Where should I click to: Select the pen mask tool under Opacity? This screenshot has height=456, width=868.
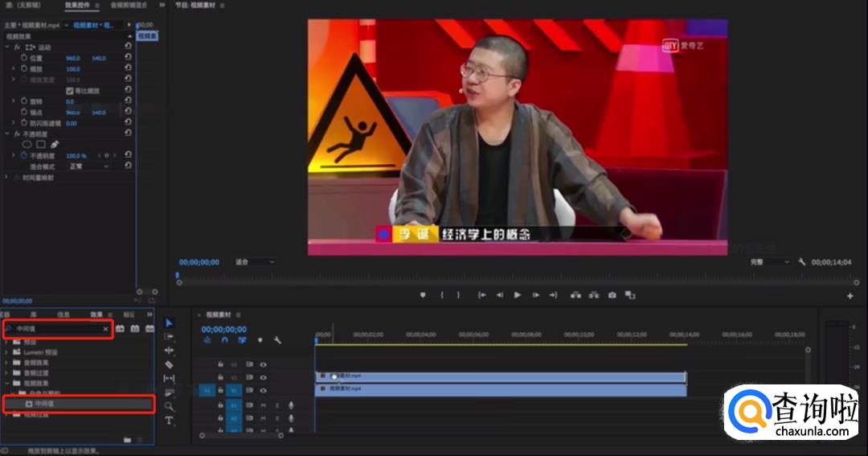click(55, 145)
